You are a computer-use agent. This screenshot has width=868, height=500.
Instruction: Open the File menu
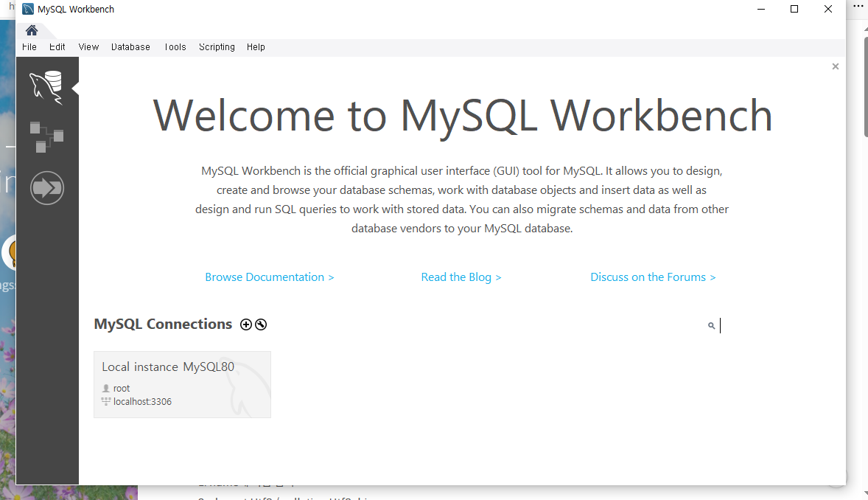pyautogui.click(x=29, y=47)
